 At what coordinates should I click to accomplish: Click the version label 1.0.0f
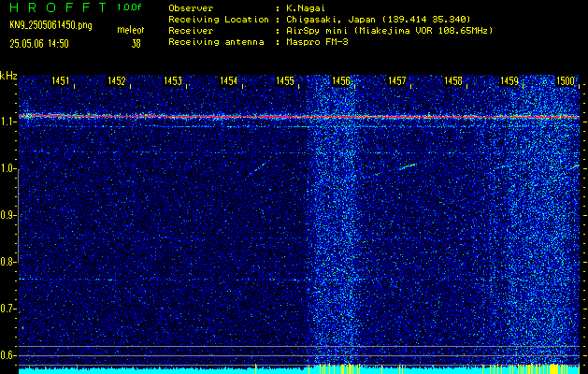[x=129, y=7]
